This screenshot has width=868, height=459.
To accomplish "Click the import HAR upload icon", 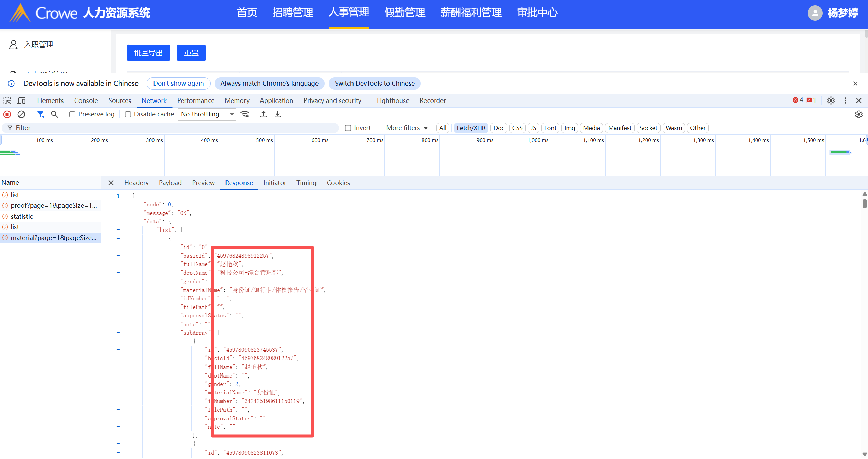I will pos(264,114).
